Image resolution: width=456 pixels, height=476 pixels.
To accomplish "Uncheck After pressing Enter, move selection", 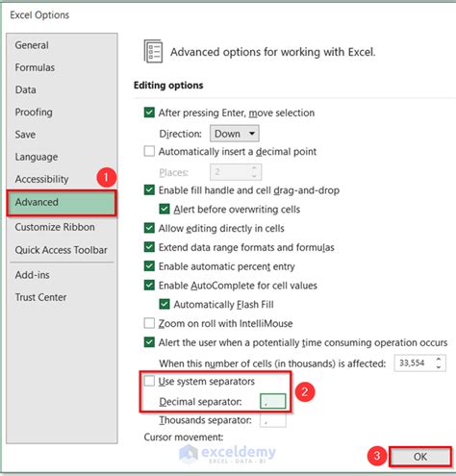I will point(149,113).
